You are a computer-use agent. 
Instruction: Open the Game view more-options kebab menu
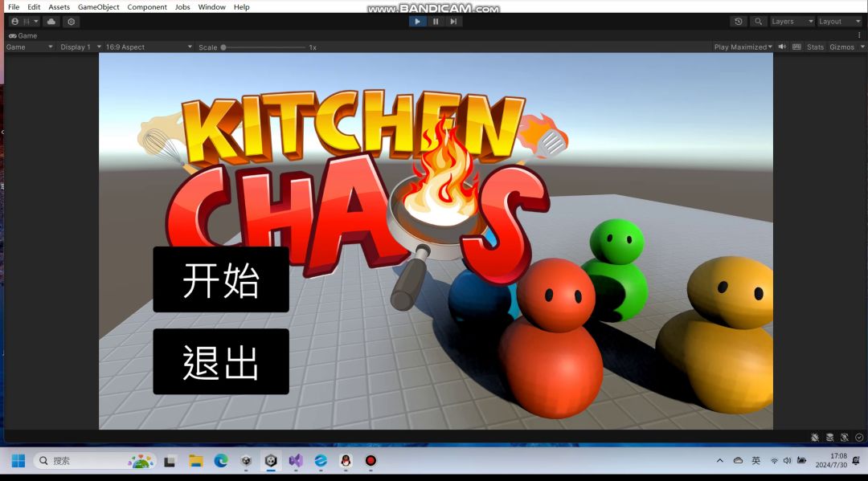tap(859, 35)
